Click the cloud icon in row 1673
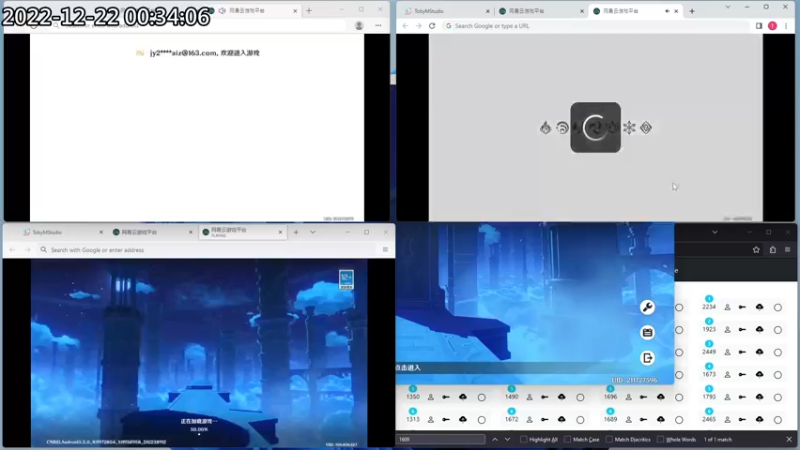The width and height of the screenshot is (800, 450). tap(759, 374)
